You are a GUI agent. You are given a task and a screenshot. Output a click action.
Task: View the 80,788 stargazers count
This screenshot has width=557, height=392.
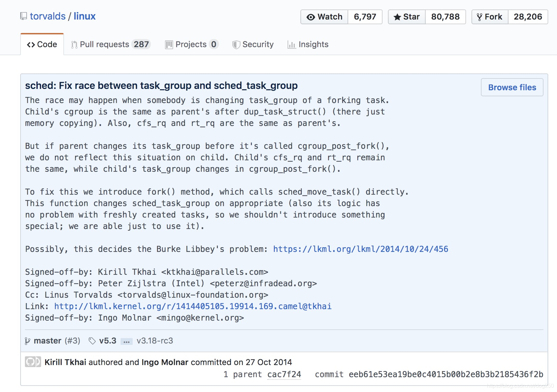pos(445,17)
